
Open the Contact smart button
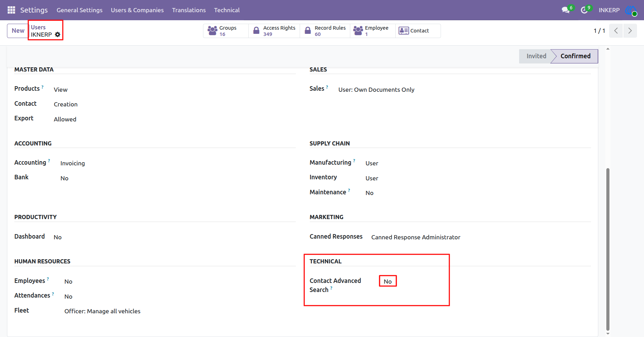(418, 31)
